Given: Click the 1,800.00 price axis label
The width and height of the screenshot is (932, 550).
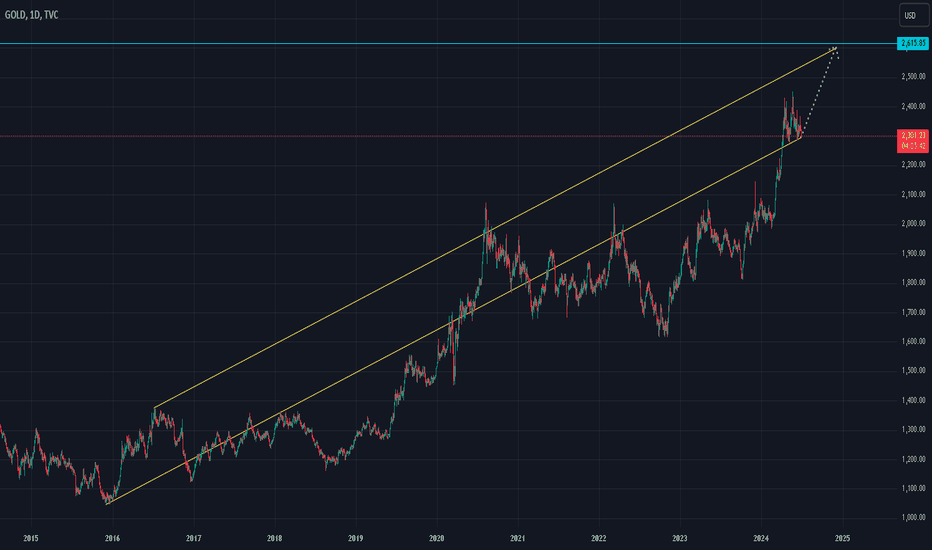Looking at the screenshot, I should [x=914, y=282].
